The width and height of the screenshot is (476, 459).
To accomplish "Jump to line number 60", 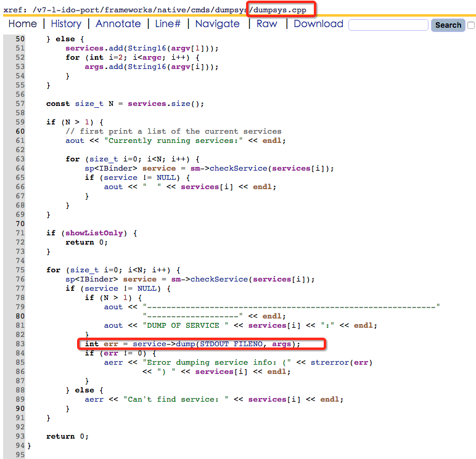I will coord(20,131).
